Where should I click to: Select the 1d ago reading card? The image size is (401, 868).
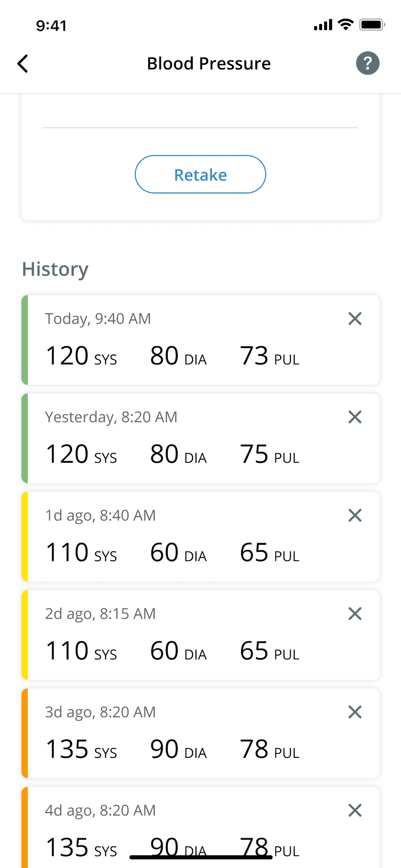[200, 537]
